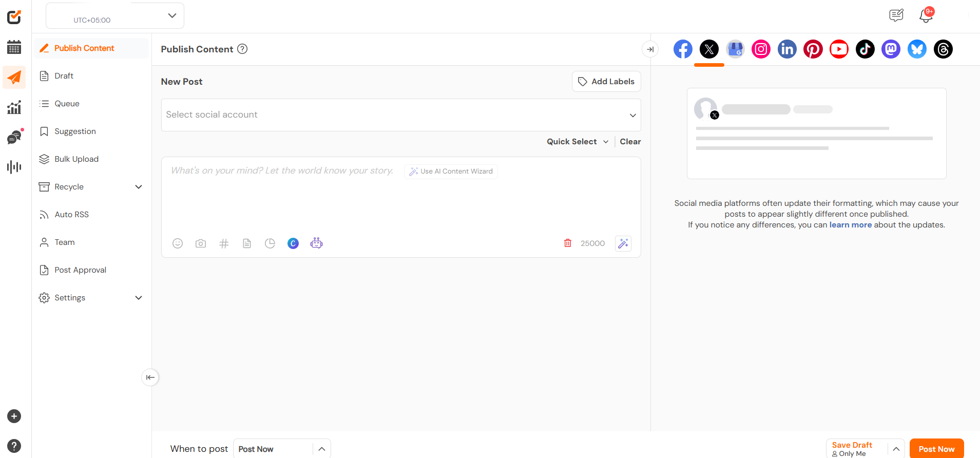Screen dimensions: 980x458
Task: Open the Select social account dropdown
Action: tap(401, 115)
